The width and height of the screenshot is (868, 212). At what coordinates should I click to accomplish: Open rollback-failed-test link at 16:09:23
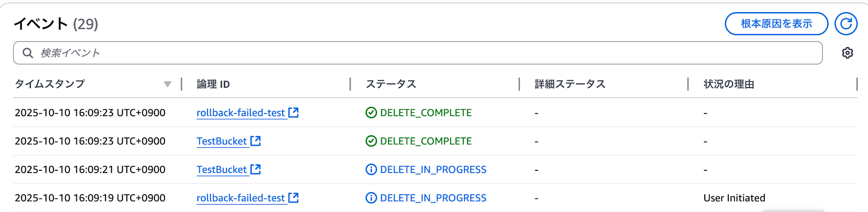point(240,113)
